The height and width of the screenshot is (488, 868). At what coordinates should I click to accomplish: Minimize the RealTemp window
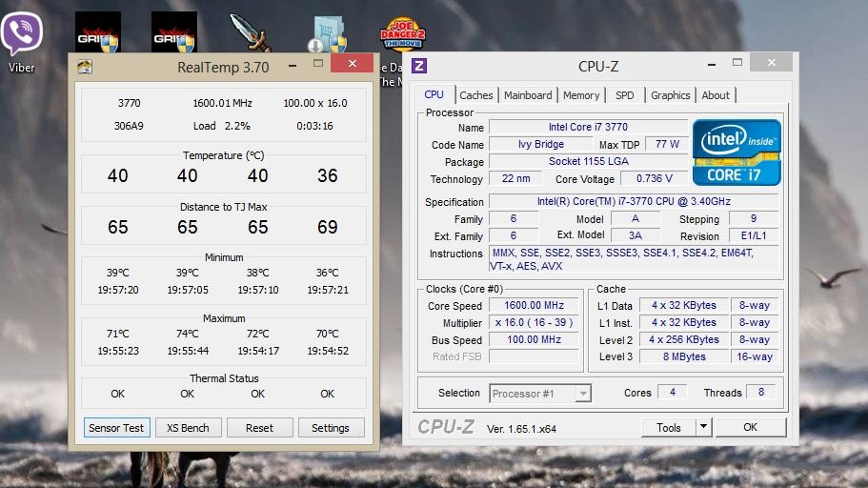point(293,66)
